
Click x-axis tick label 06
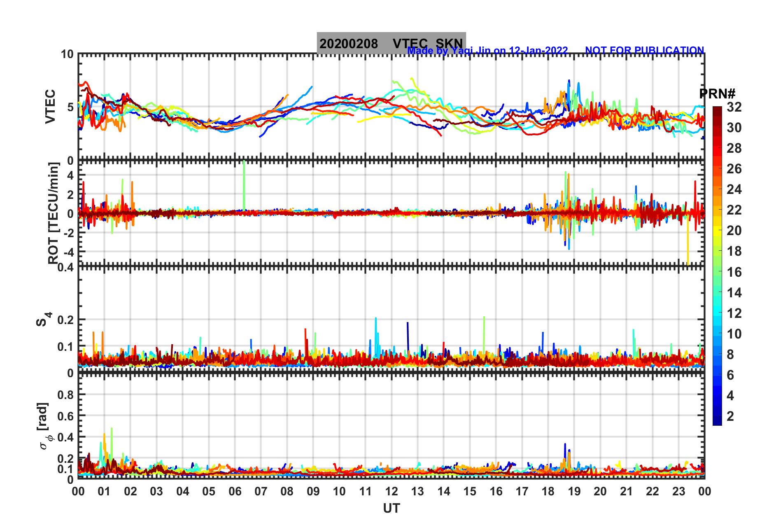(235, 491)
